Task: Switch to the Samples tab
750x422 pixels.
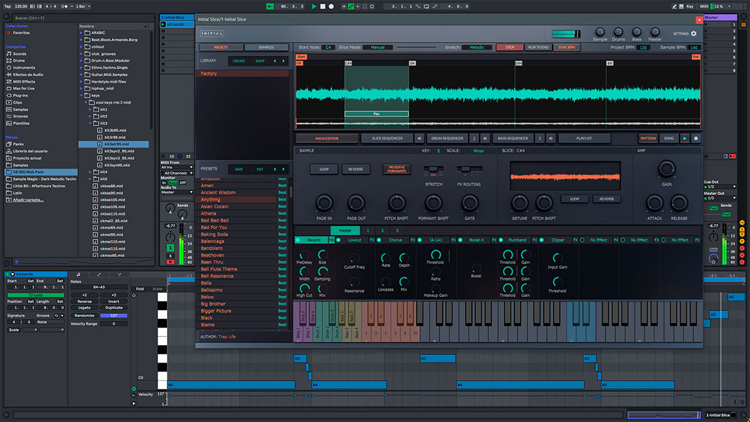Action: [266, 47]
